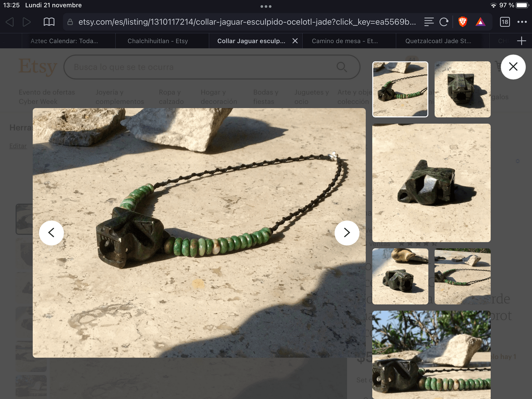Go back with the browser back arrow

click(x=10, y=22)
